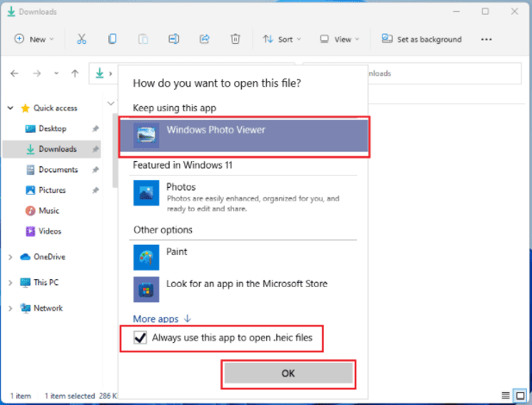Click the Downloads icon in address bar
The height and width of the screenshot is (405, 532).
pyautogui.click(x=99, y=72)
